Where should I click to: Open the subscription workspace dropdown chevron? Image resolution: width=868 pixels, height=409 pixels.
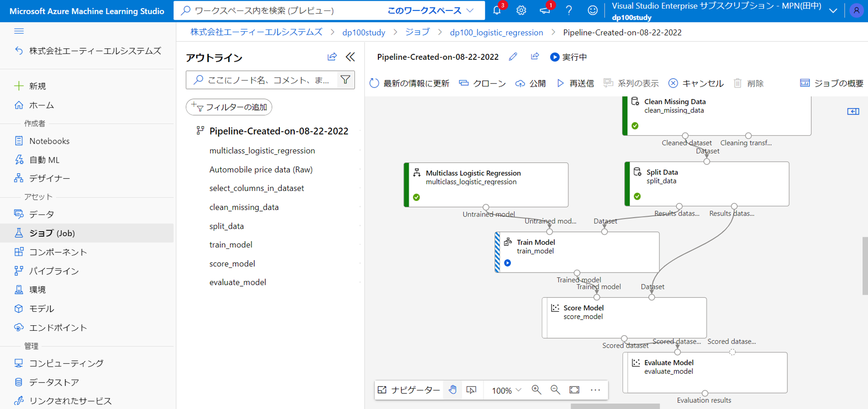coord(833,11)
